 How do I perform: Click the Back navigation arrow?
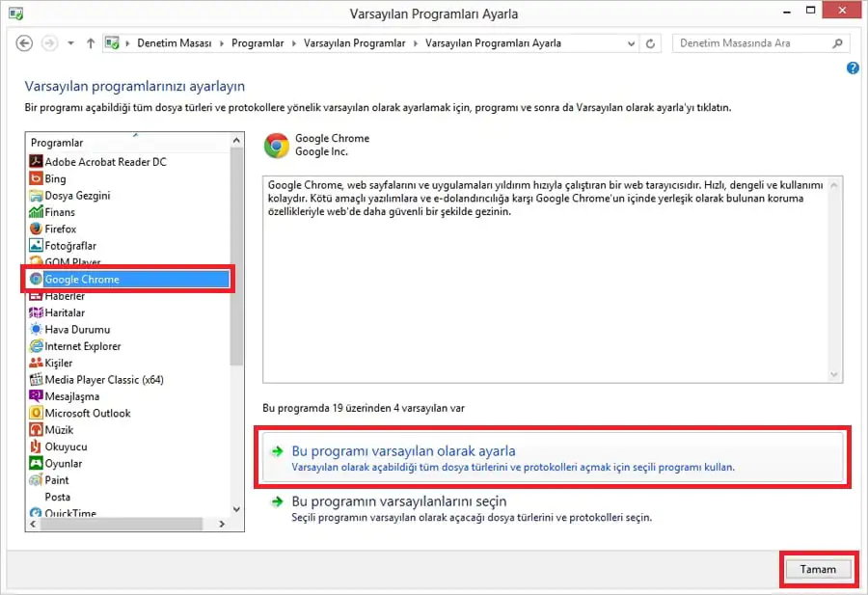[x=24, y=43]
